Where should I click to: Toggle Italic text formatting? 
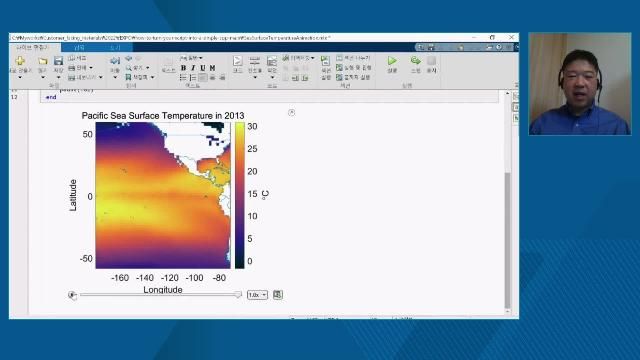[x=193, y=68]
